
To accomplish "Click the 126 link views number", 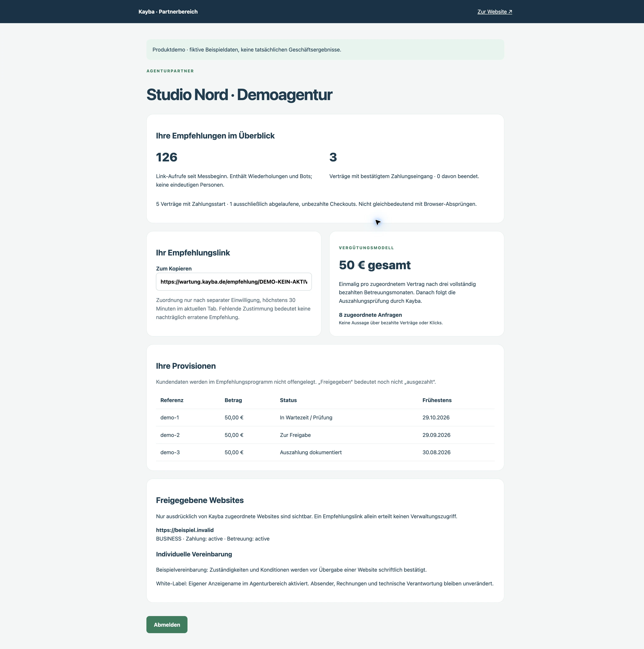I will coord(167,157).
